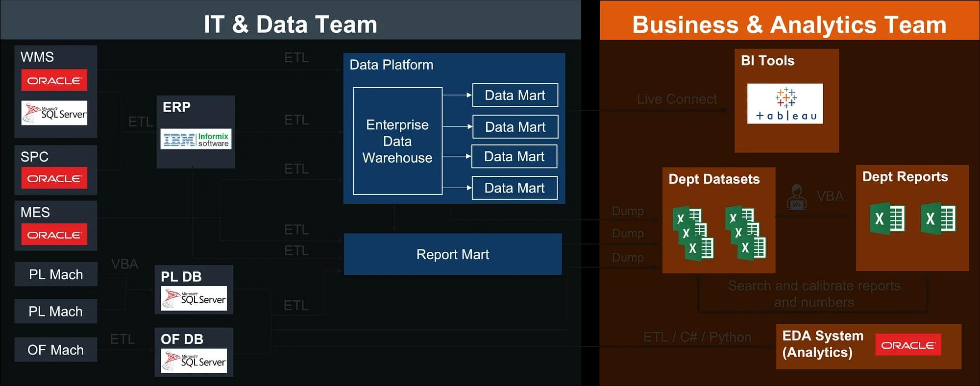Screen dimensions: 980x386
Task: Click the SQL Server logo in PL DB
Action: tap(194, 298)
